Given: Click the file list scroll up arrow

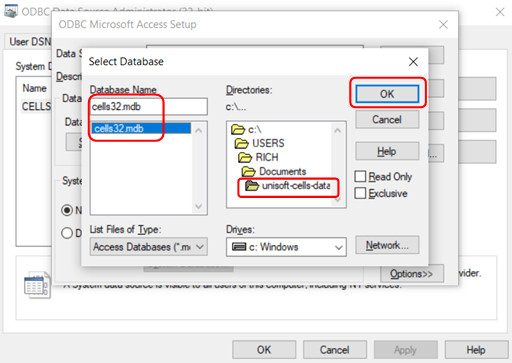Looking at the screenshot, I should tap(199, 130).
